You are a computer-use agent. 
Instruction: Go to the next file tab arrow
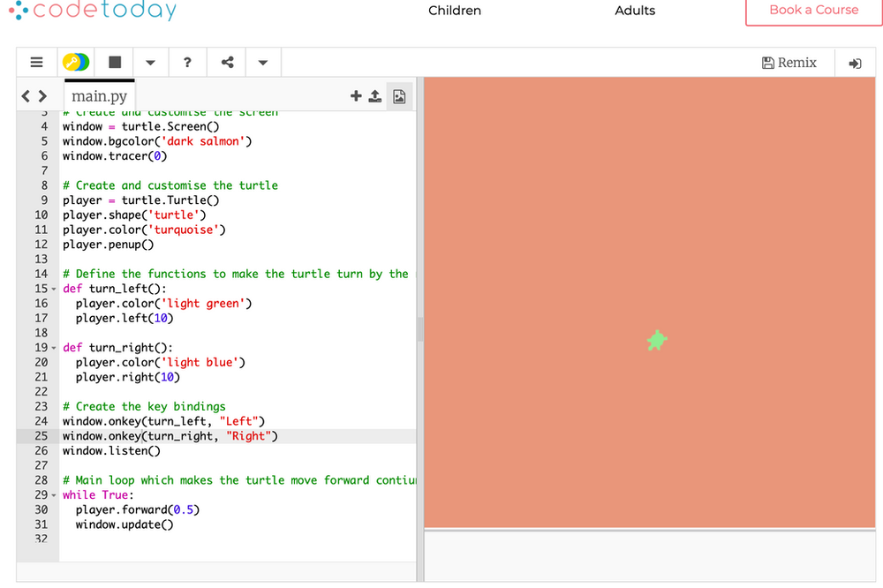pyautogui.click(x=42, y=95)
